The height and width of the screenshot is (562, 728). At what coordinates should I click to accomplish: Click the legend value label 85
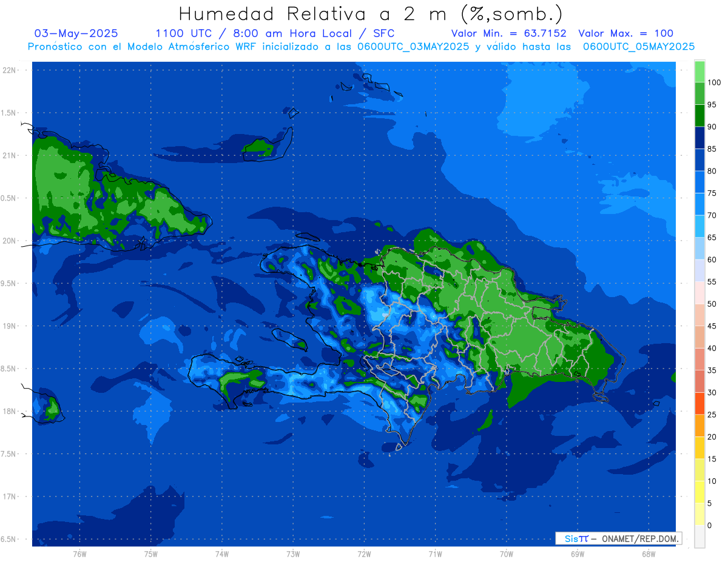[x=712, y=149]
